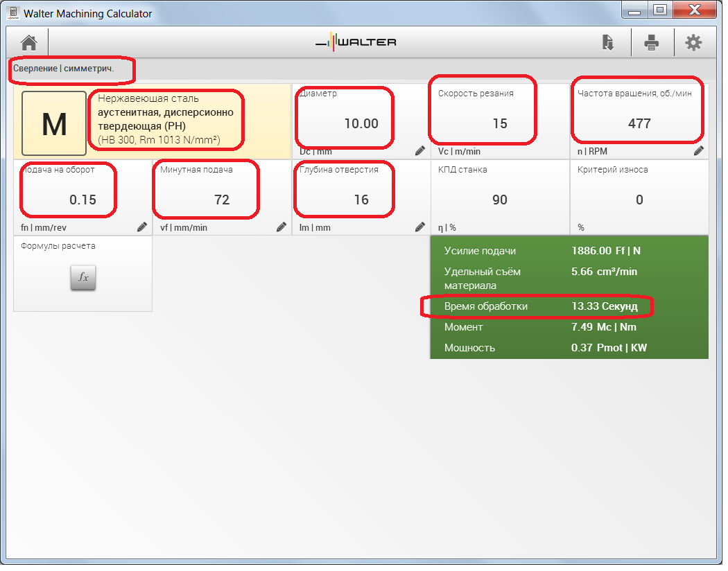Click the Критерий износа value 0
Screen dimensions: 728x571
tap(639, 200)
